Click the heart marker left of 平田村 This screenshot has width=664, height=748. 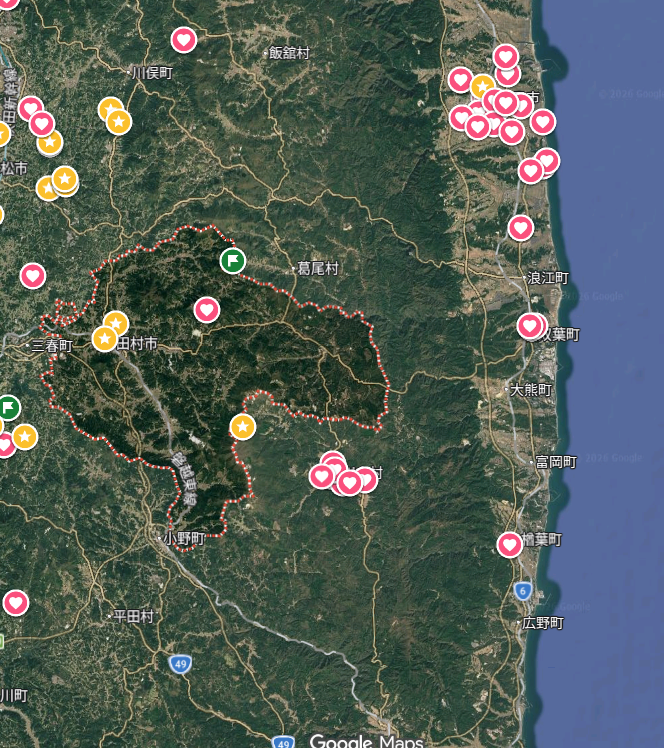[x=15, y=602]
